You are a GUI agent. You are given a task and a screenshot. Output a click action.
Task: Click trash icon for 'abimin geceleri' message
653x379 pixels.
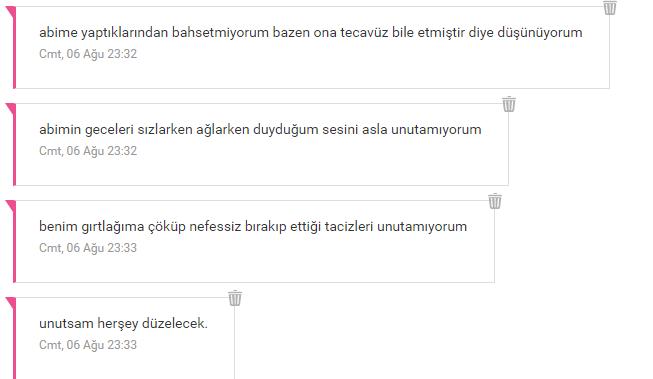pyautogui.click(x=508, y=104)
